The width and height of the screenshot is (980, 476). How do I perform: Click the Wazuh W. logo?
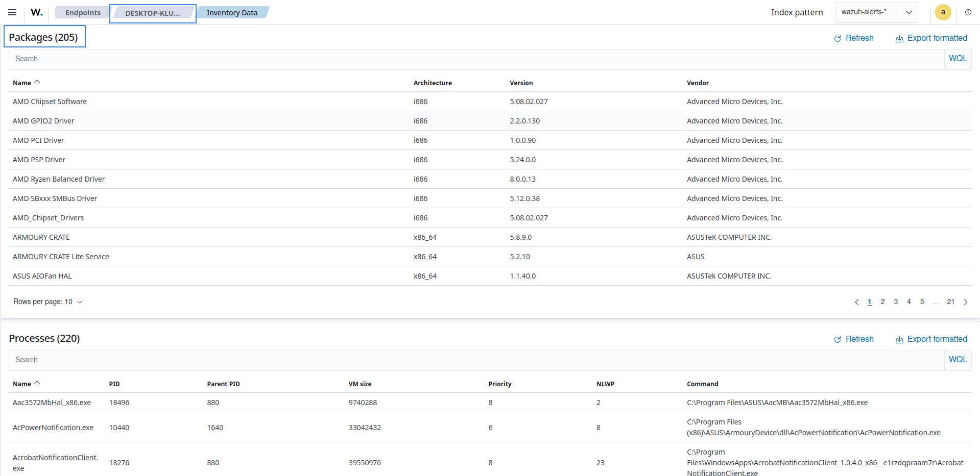37,12
